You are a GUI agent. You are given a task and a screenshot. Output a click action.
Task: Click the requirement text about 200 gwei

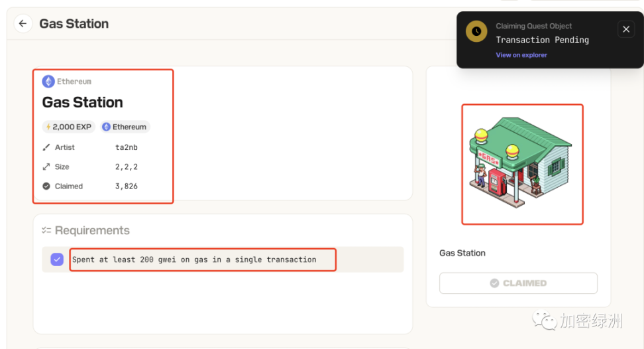(x=194, y=259)
